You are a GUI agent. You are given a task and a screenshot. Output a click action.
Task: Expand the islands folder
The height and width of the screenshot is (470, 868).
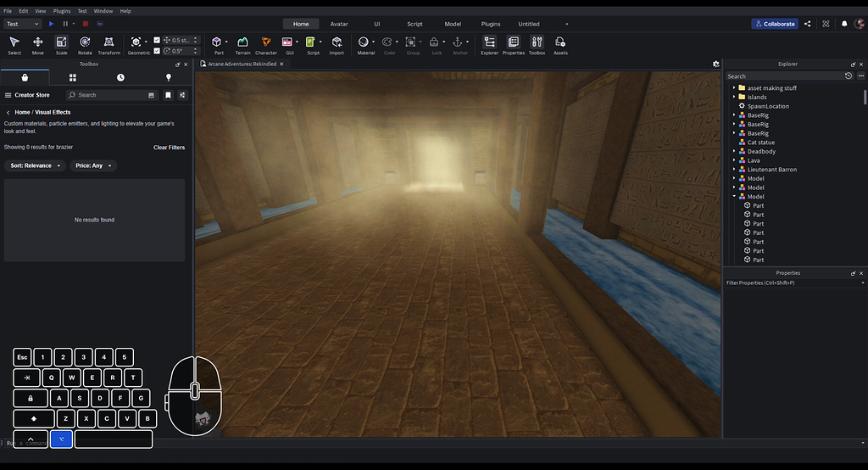point(735,97)
